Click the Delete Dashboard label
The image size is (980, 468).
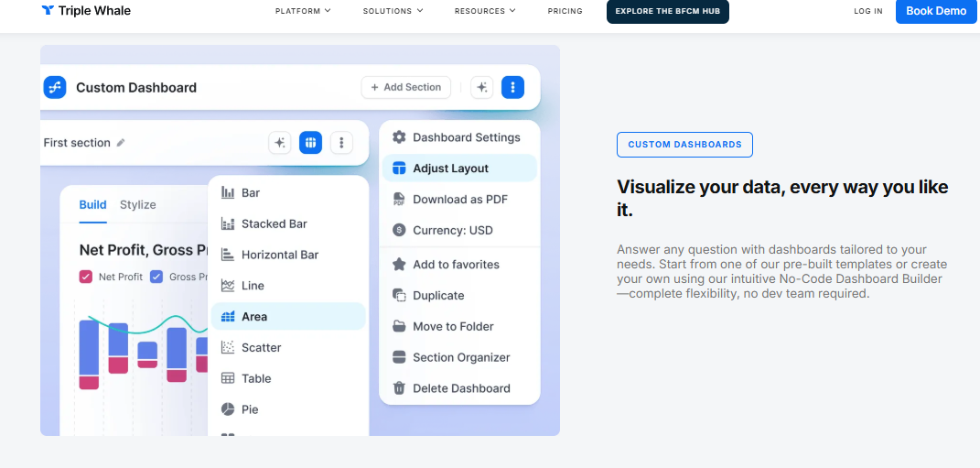click(x=462, y=388)
